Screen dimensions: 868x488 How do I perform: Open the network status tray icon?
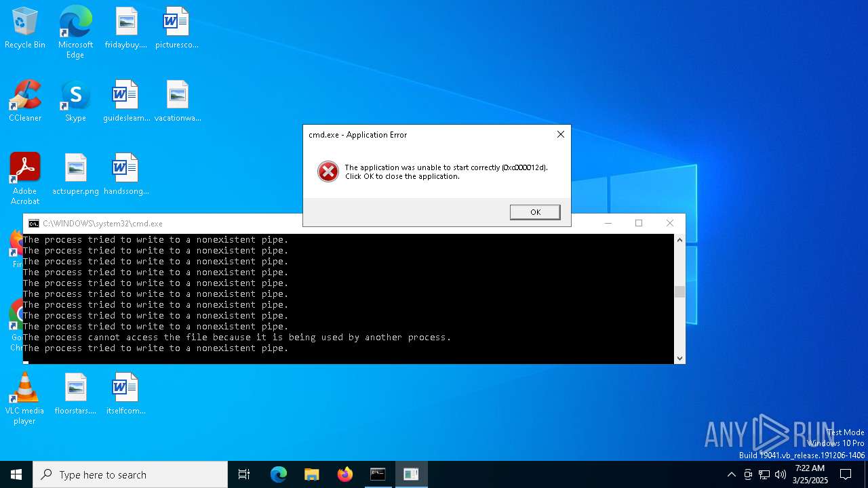764,474
